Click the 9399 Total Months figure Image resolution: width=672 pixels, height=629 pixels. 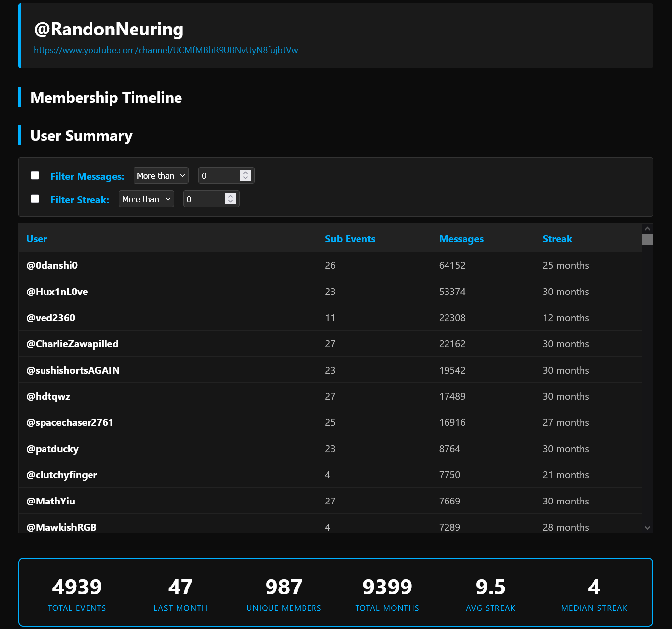pos(387,587)
